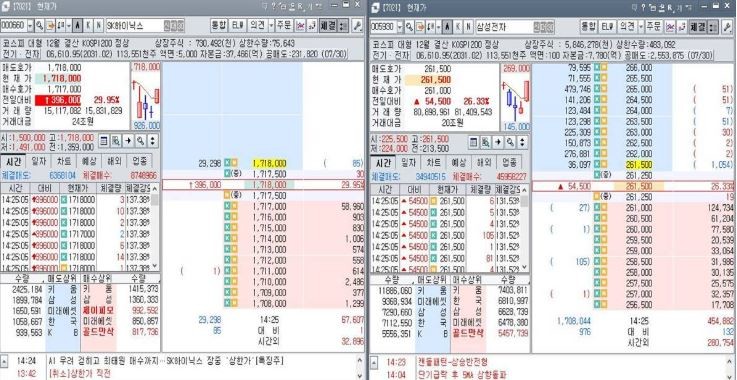
Task: Open the stock search magnifier in SK하이닉스 window
Action: click(x=39, y=25)
